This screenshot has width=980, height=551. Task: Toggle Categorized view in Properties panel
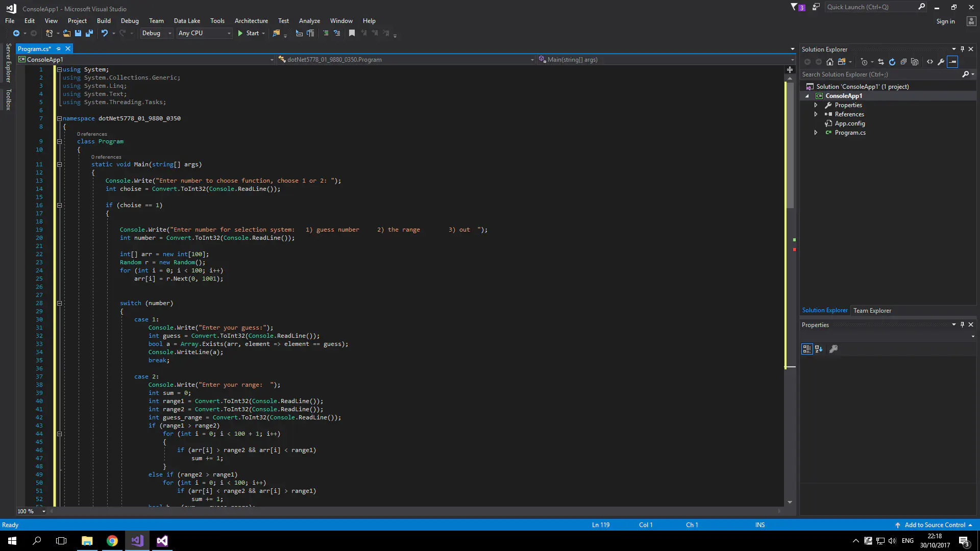pyautogui.click(x=807, y=349)
